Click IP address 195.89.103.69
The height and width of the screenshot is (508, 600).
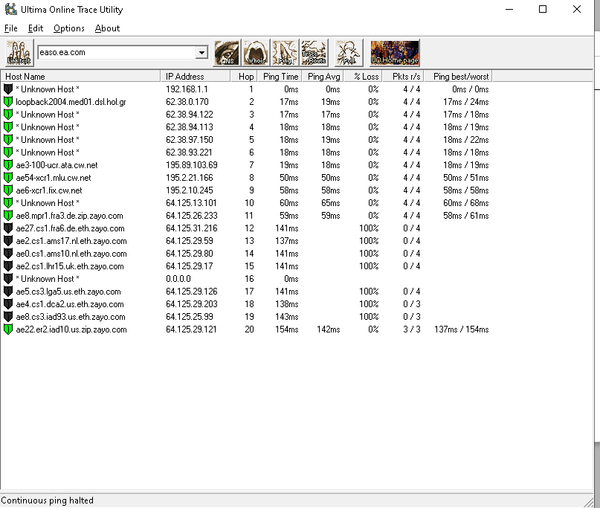point(191,165)
